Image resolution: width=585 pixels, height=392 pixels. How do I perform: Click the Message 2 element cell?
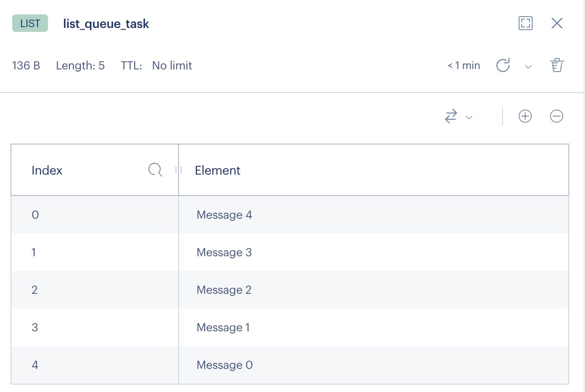224,290
